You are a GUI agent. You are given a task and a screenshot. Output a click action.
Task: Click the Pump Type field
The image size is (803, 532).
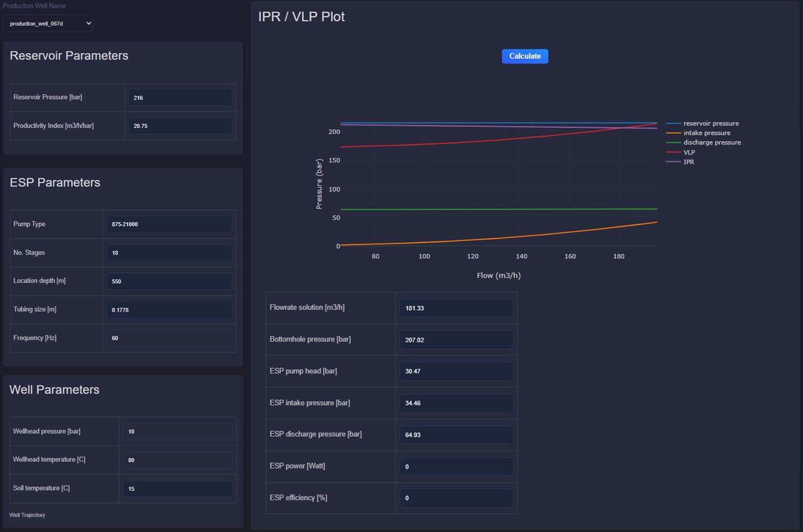tap(169, 224)
